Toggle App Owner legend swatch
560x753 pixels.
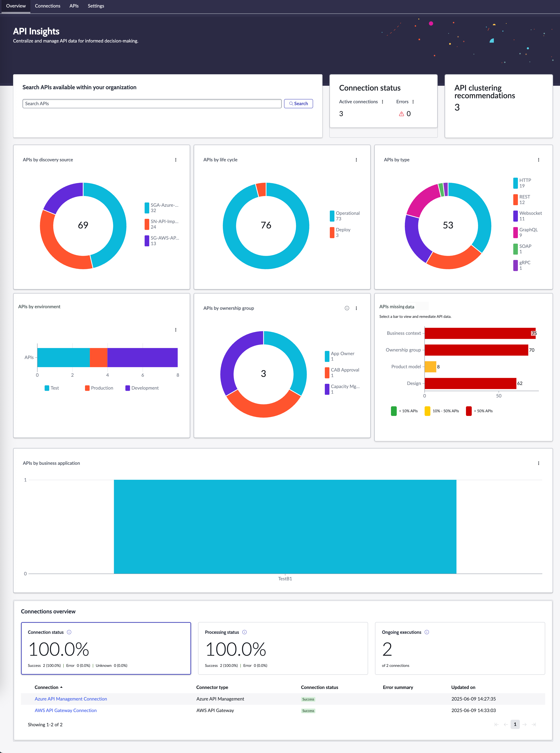[327, 356]
